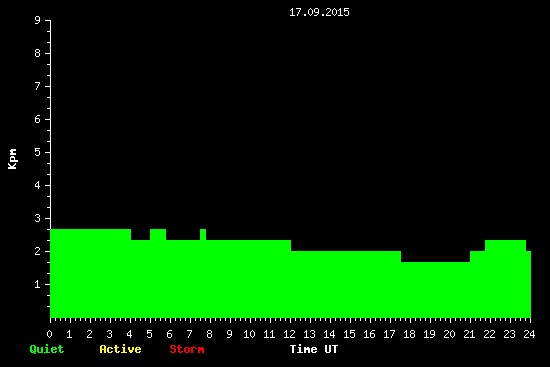The width and height of the screenshot is (550, 367).
Task: Click hour 0 on time axis
Action: tap(49, 334)
